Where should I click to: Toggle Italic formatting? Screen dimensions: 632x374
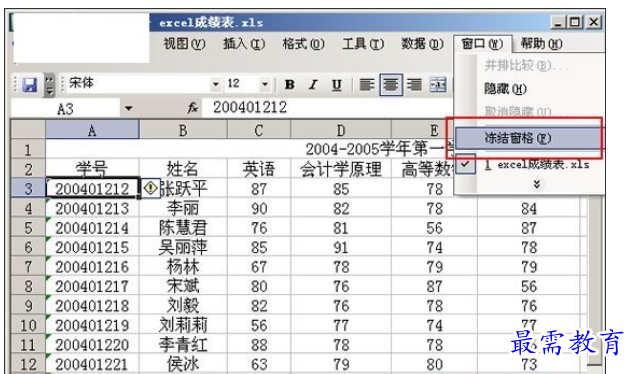pyautogui.click(x=313, y=85)
